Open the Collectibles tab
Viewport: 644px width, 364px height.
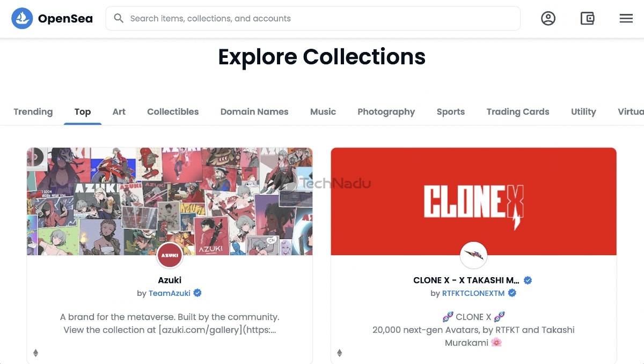tap(173, 112)
